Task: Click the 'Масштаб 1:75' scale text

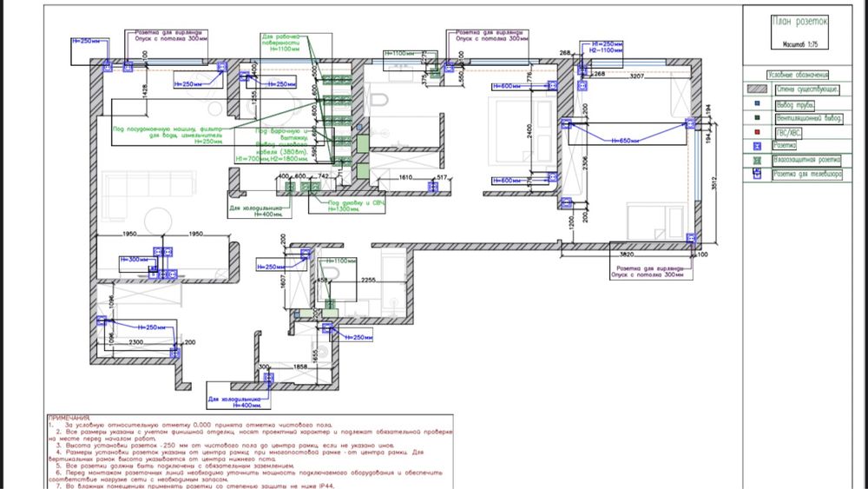Action: pyautogui.click(x=800, y=43)
